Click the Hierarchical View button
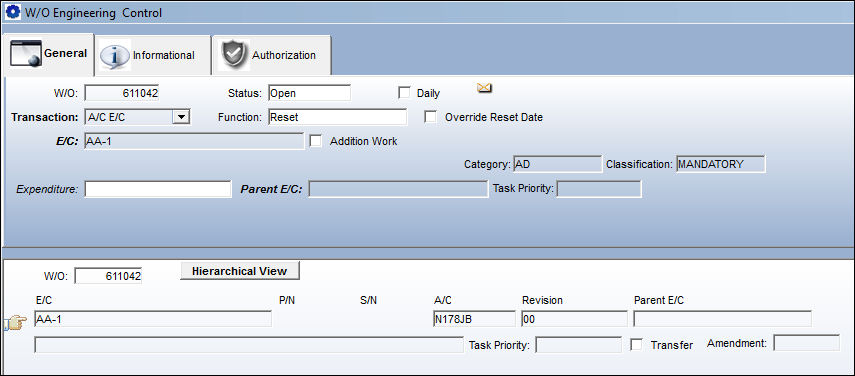The height and width of the screenshot is (376, 855). 240,271
